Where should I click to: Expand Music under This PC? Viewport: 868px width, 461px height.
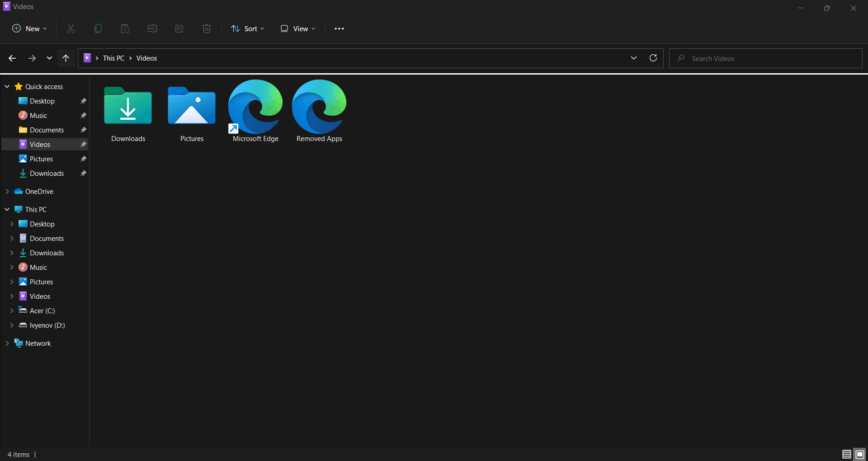click(x=12, y=267)
